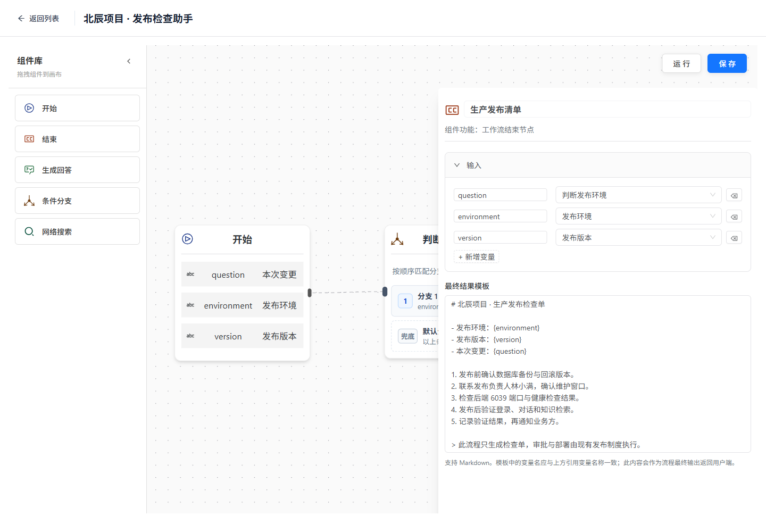This screenshot has height=532, width=766.
Task: Click the abc type icon for version
Action: point(190,336)
